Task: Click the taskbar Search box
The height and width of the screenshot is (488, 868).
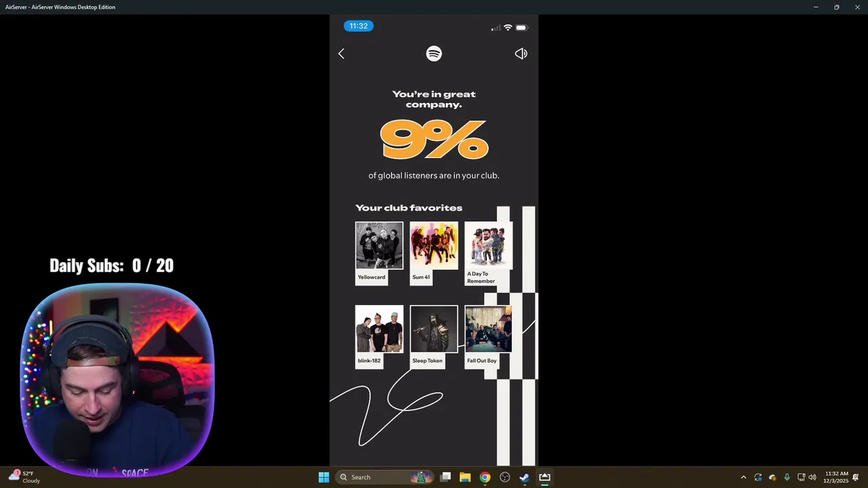Action: (386, 477)
